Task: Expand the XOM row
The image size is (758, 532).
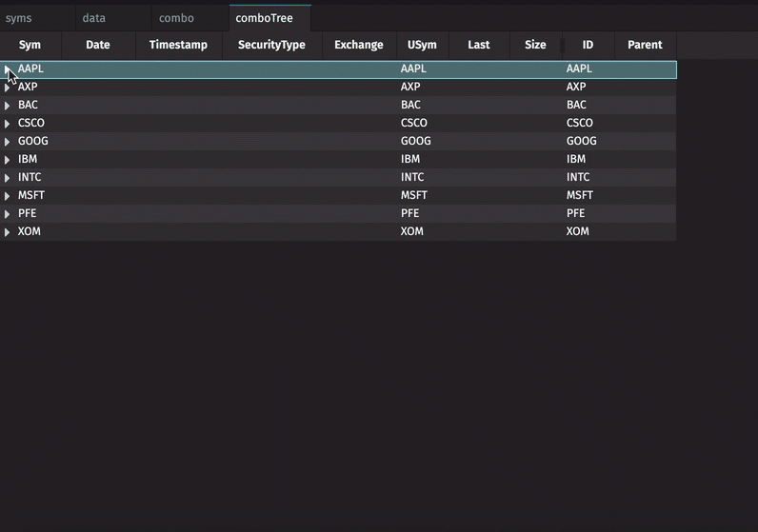Action: [x=7, y=232]
